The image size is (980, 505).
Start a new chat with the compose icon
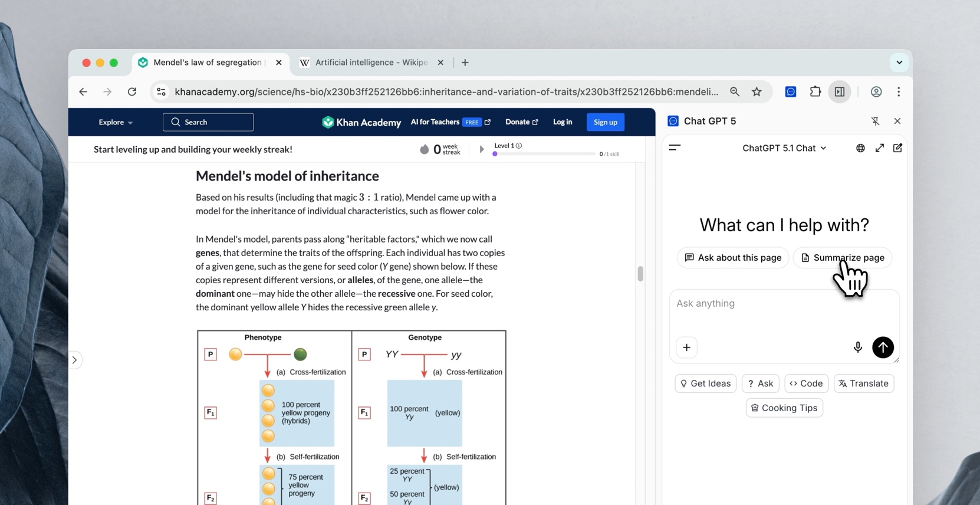[897, 148]
